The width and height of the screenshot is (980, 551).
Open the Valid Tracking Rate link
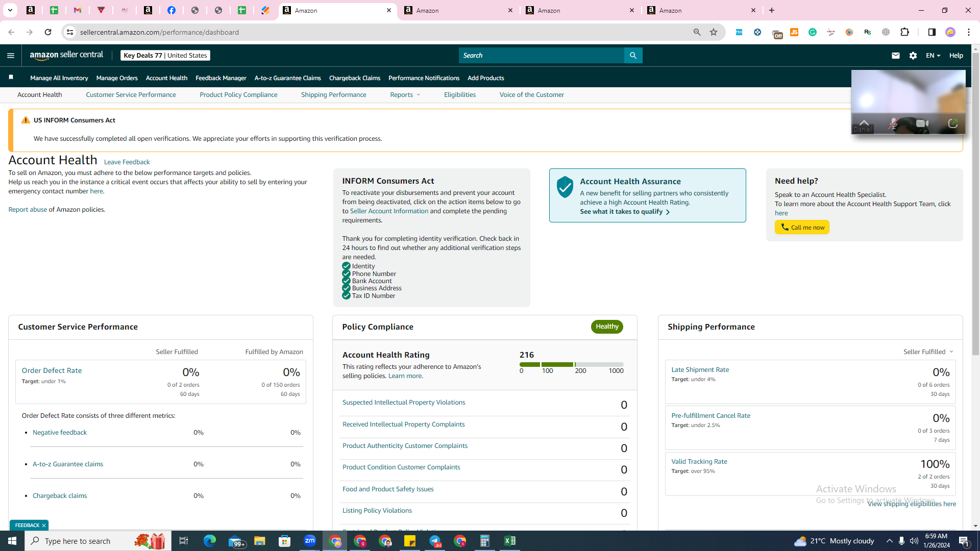click(x=699, y=462)
